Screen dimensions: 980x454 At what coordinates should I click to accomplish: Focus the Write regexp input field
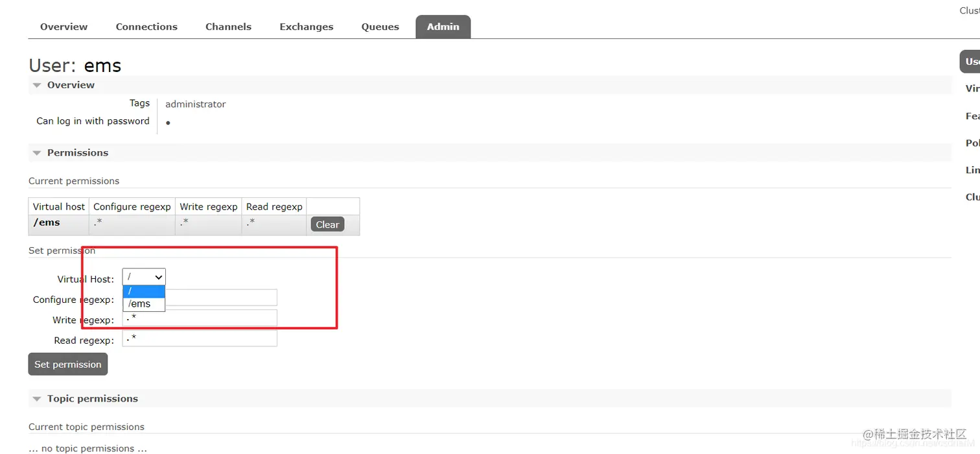point(200,318)
